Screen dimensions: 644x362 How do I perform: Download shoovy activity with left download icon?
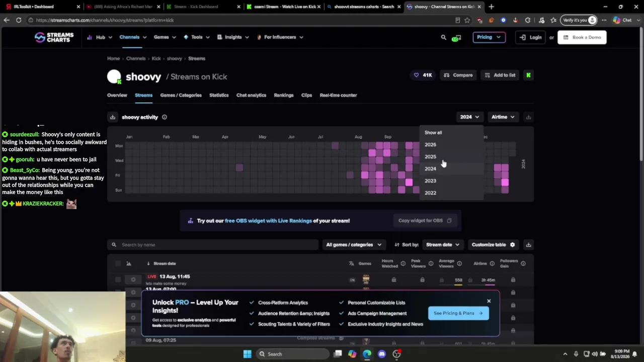coord(113,117)
